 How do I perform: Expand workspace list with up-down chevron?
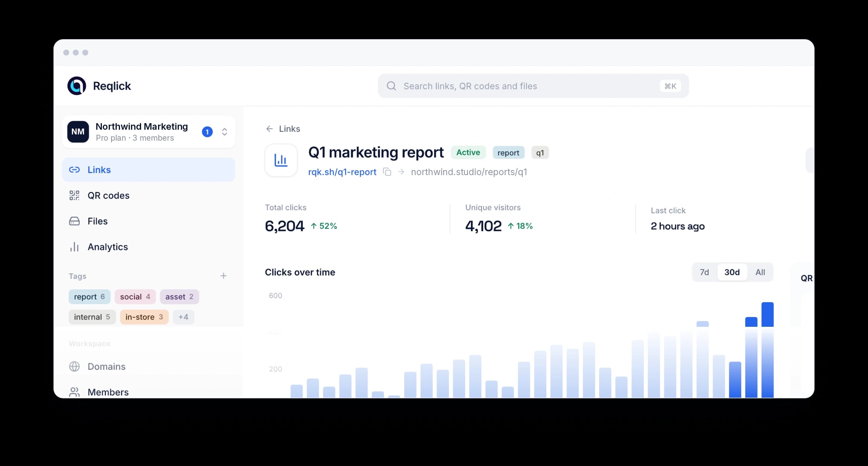point(224,132)
